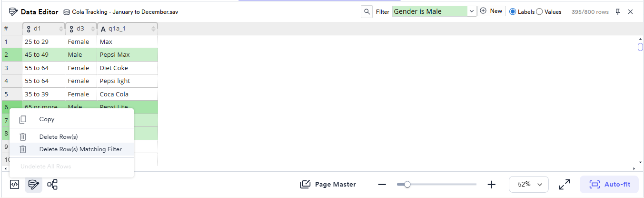The width and height of the screenshot is (644, 198).
Task: Click the 'Pepsi light' cell
Action: click(x=127, y=81)
